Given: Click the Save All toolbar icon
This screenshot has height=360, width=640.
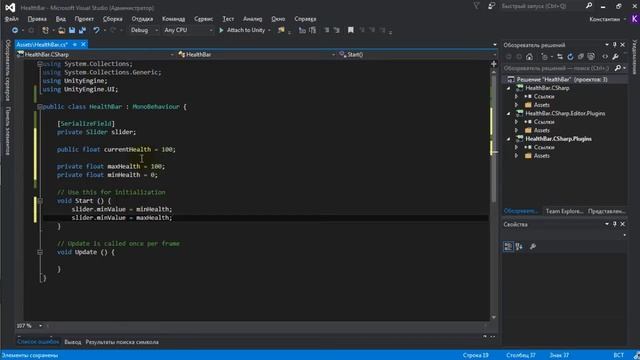Looking at the screenshot, I should click(x=82, y=30).
